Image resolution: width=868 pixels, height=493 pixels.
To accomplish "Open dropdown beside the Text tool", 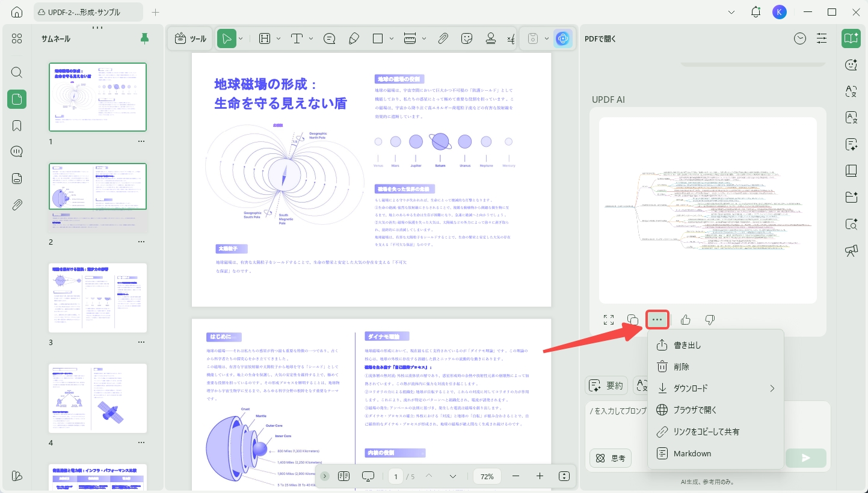I will (x=311, y=38).
